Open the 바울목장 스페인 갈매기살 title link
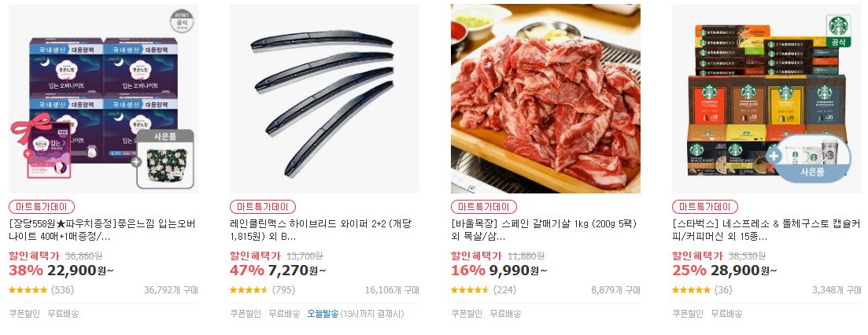Viewport: 868px width, 335px height. click(544, 230)
